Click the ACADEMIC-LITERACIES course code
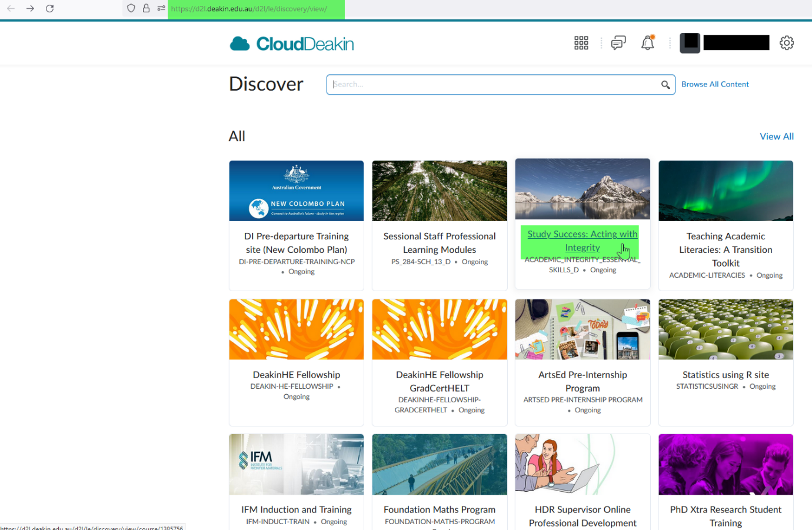This screenshot has height=530, width=812. pyautogui.click(x=707, y=275)
